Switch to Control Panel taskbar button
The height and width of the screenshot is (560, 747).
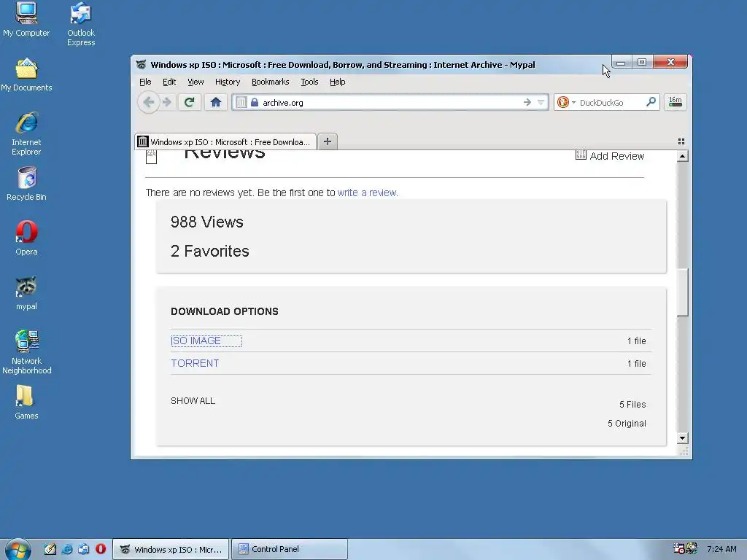coord(290,549)
